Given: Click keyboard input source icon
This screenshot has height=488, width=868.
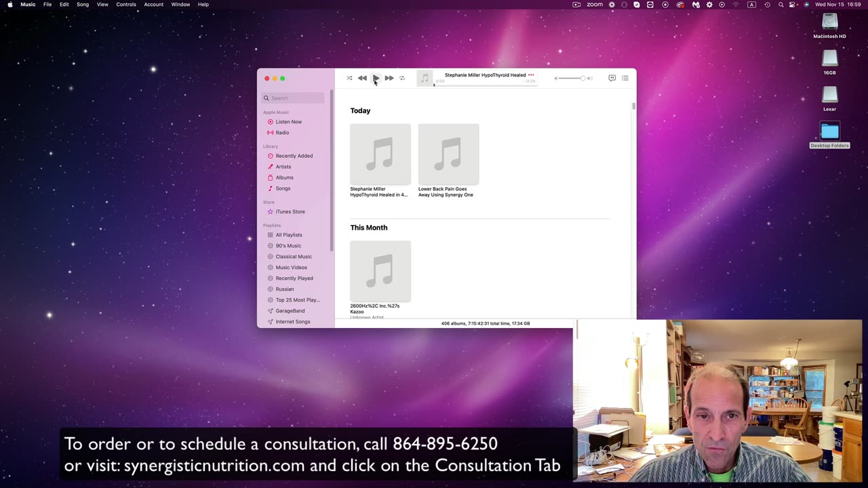Looking at the screenshot, I should point(751,5).
